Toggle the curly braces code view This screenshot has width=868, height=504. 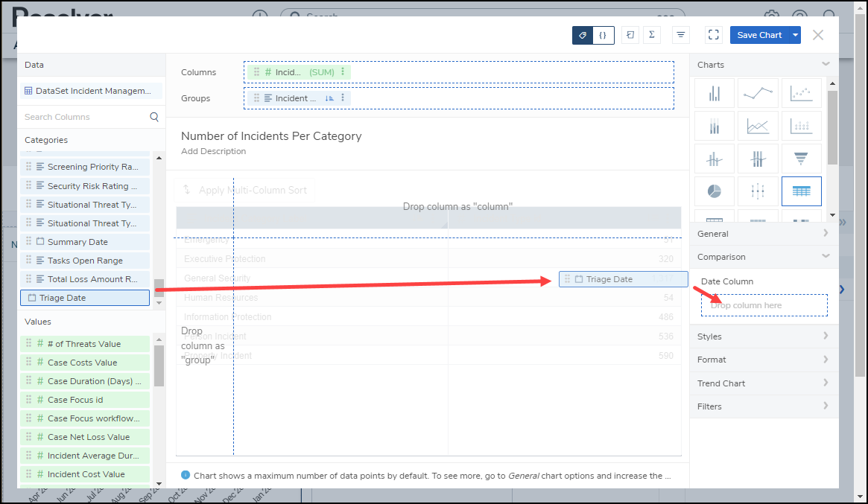[x=603, y=35]
